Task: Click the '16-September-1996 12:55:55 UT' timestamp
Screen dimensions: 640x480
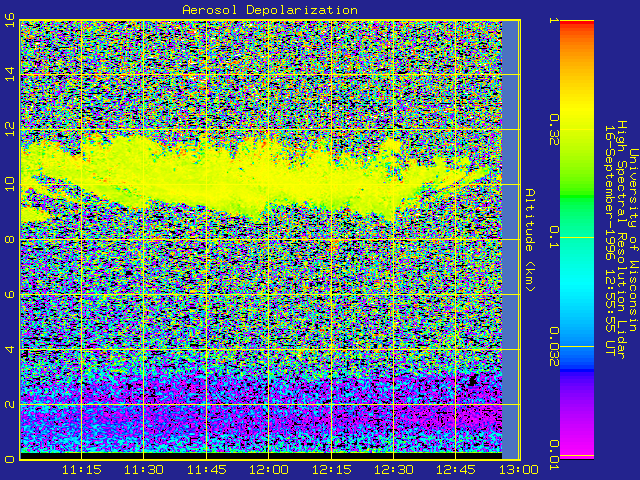Action: 610,240
